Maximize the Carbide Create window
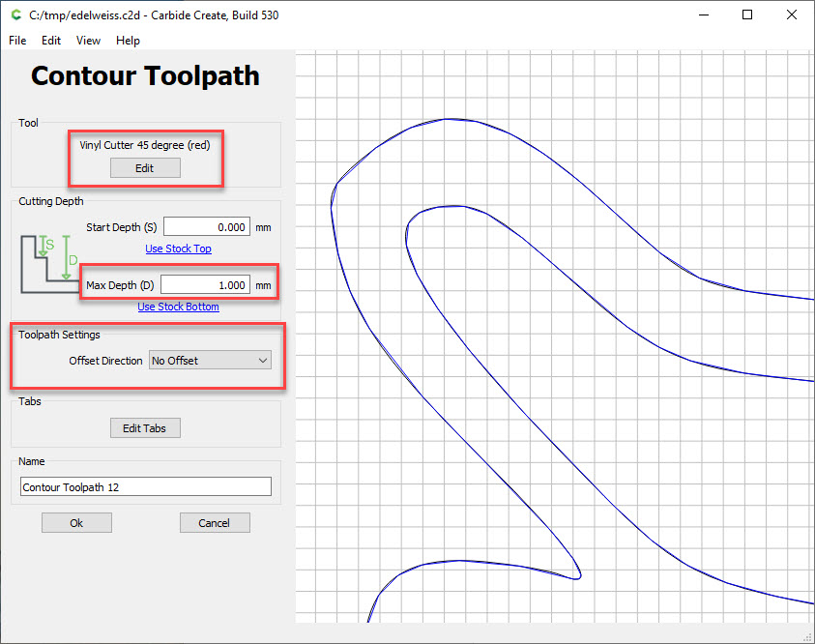The height and width of the screenshot is (644, 815). coord(747,15)
